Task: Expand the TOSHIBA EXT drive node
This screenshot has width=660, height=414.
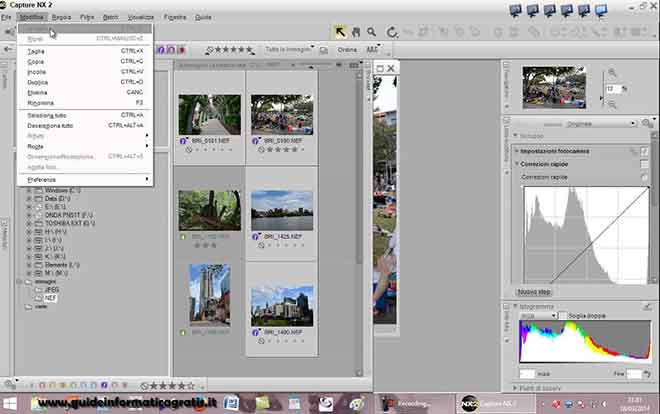Action: pos(29,223)
